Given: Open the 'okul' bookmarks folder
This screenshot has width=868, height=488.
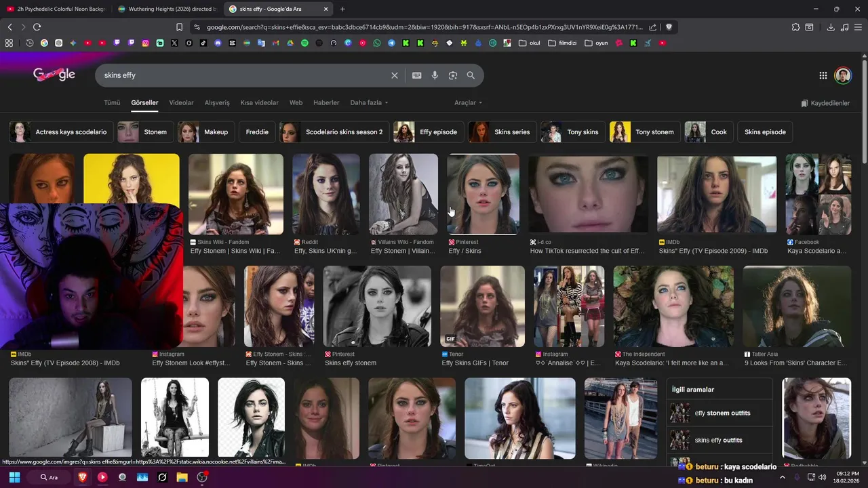Looking at the screenshot, I should (530, 43).
